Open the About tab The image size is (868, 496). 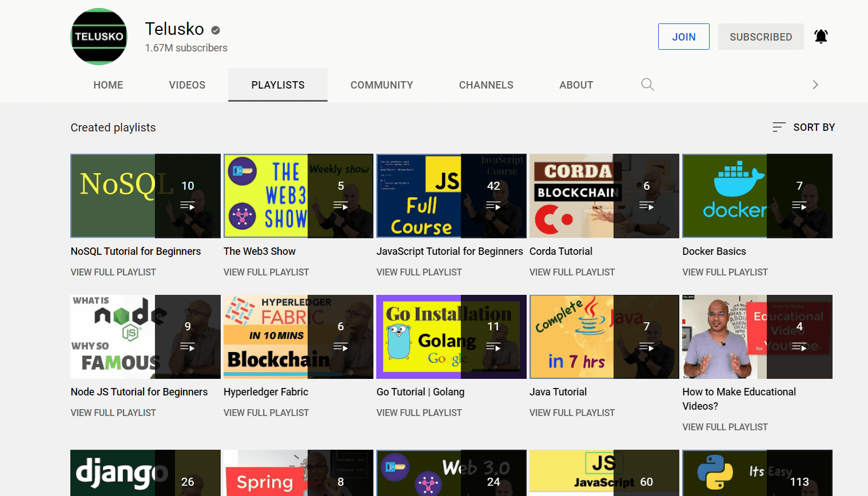(x=576, y=85)
